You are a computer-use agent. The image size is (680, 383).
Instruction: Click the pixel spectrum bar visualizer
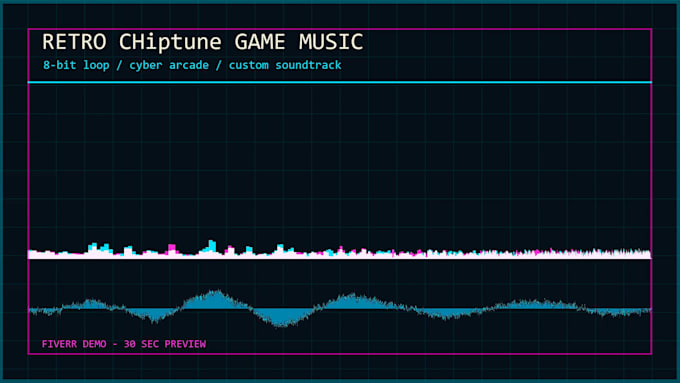[340, 250]
